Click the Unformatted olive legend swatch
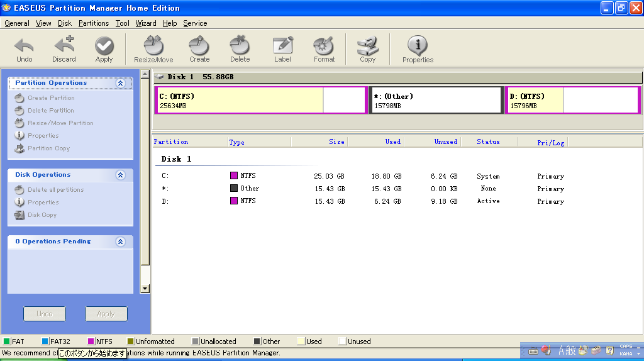 [x=131, y=342]
